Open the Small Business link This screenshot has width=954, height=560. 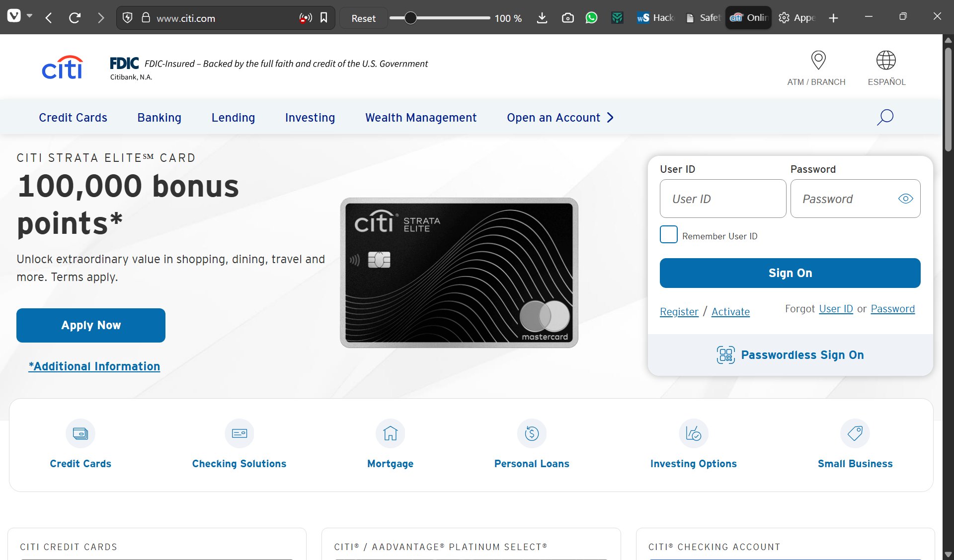coord(855,464)
